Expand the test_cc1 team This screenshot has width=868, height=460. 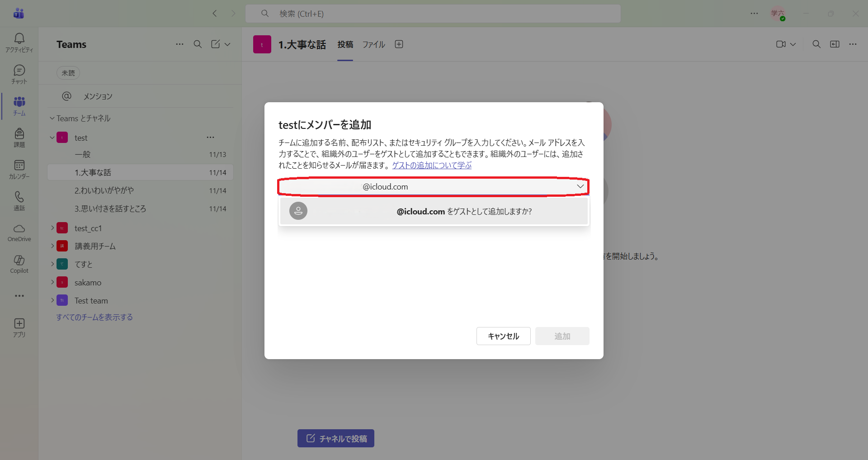coord(52,228)
